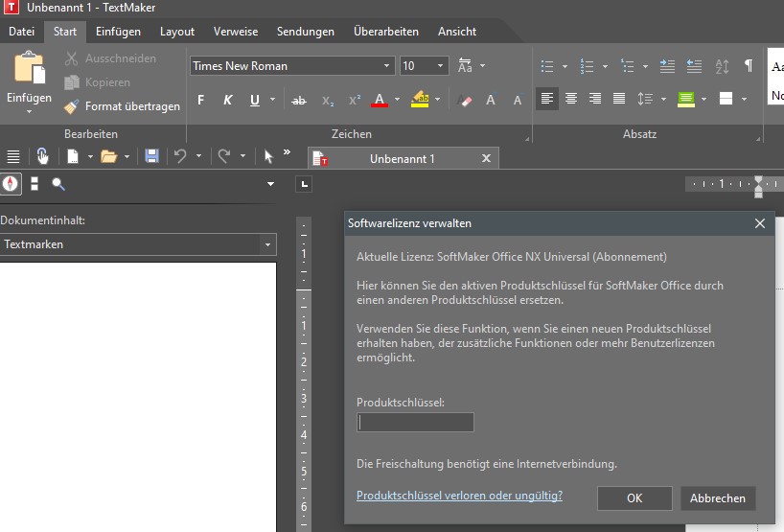Click Format übertragen brush tool
784x532 pixels.
(122, 106)
